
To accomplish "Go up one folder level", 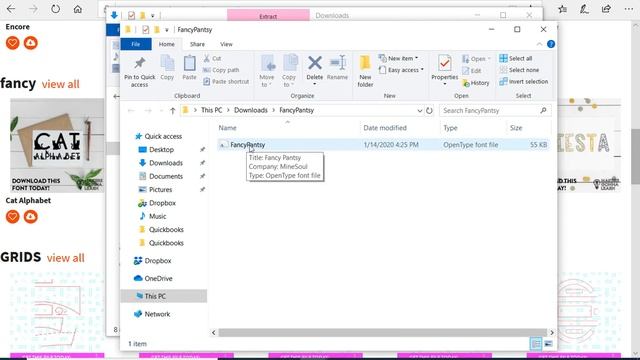I will pyautogui.click(x=173, y=111).
